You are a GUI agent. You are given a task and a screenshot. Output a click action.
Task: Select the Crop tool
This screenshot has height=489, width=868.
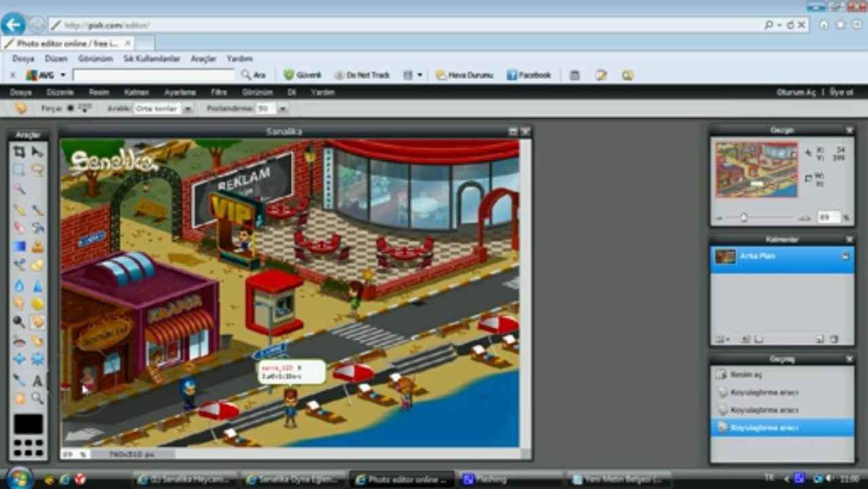pyautogui.click(x=20, y=151)
